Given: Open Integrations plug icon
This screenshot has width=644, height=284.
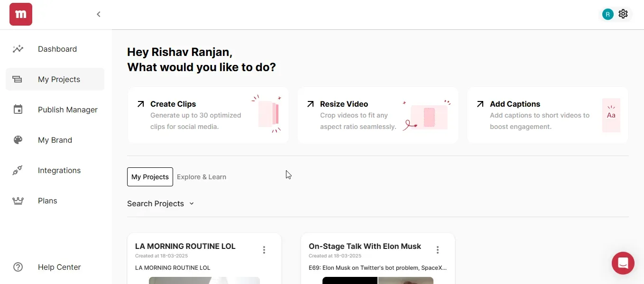Looking at the screenshot, I should click(18, 170).
